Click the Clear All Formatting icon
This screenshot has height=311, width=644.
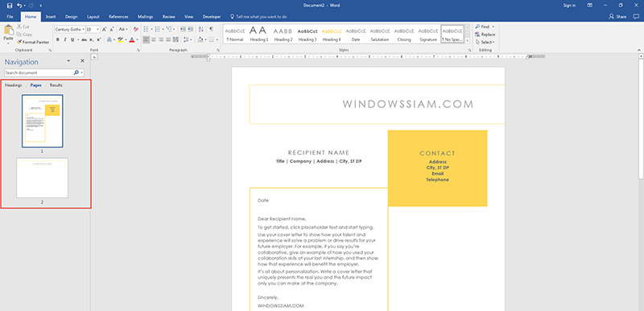click(x=136, y=30)
